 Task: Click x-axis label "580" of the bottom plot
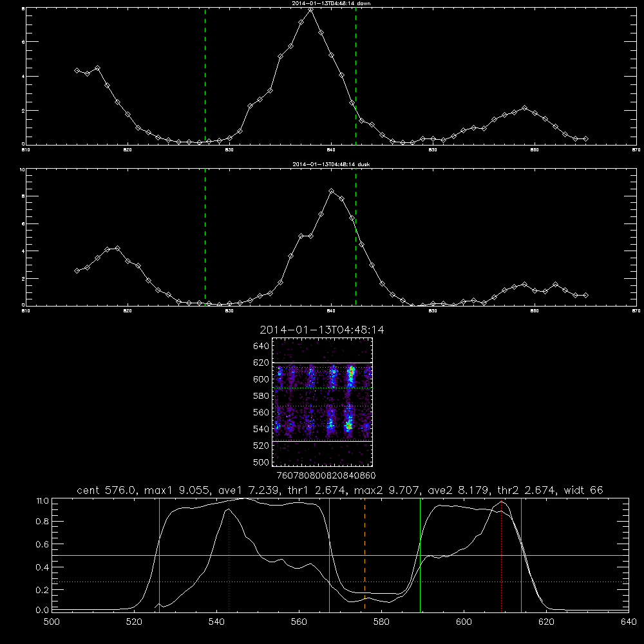381,622
